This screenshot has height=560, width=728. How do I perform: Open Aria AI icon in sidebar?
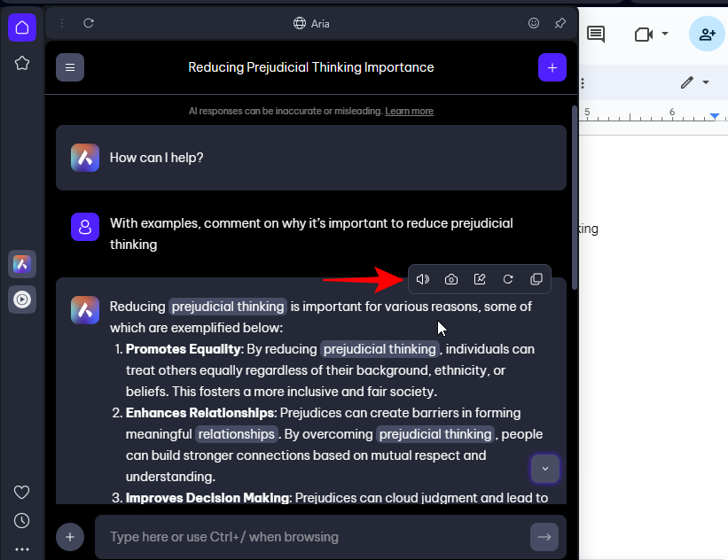[x=22, y=264]
